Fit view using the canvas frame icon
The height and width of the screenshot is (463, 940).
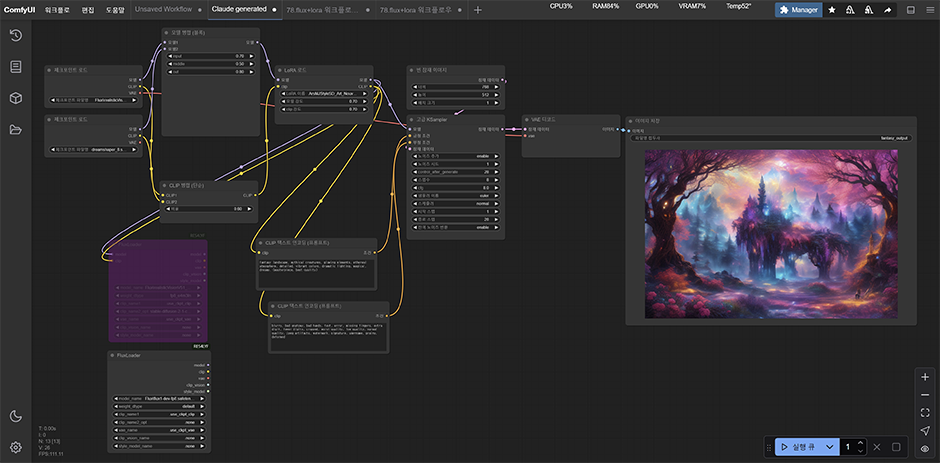[925, 412]
